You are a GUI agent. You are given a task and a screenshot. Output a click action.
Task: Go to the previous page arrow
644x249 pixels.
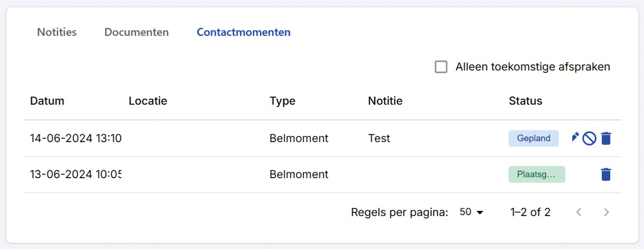pyautogui.click(x=579, y=212)
